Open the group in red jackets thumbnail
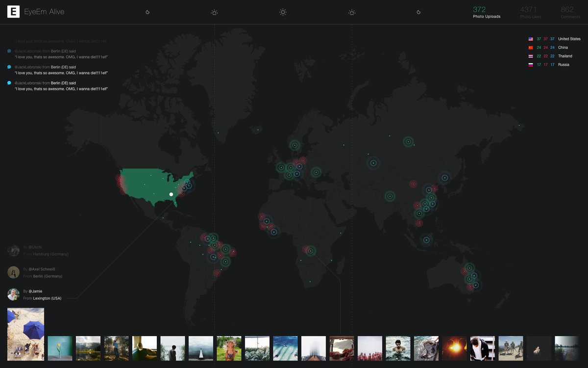The image size is (588, 368). coord(370,348)
